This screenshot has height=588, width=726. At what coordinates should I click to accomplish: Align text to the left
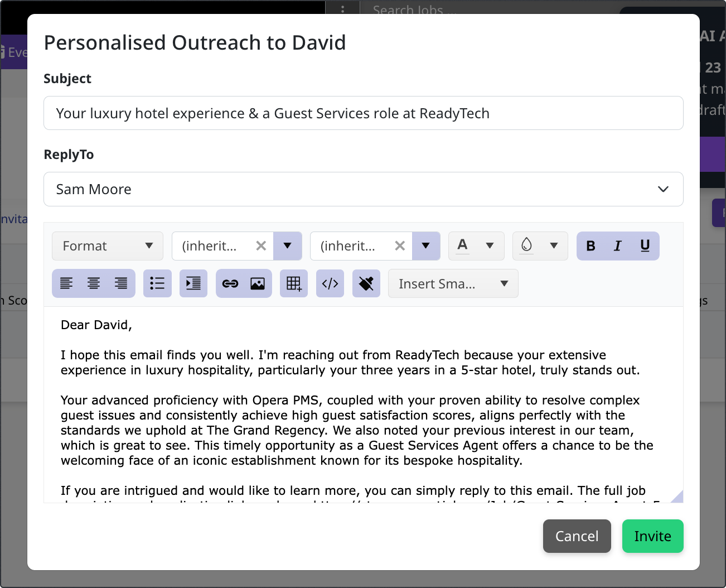click(66, 283)
